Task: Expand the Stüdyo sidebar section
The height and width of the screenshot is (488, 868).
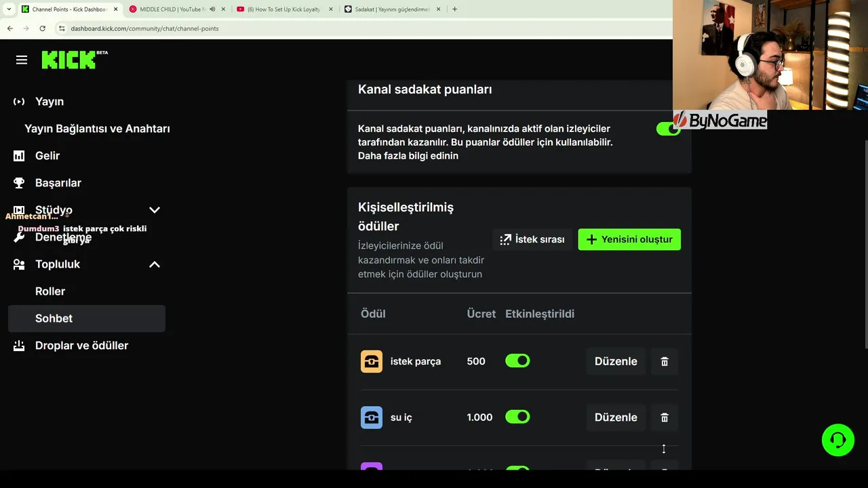Action: 155,210
